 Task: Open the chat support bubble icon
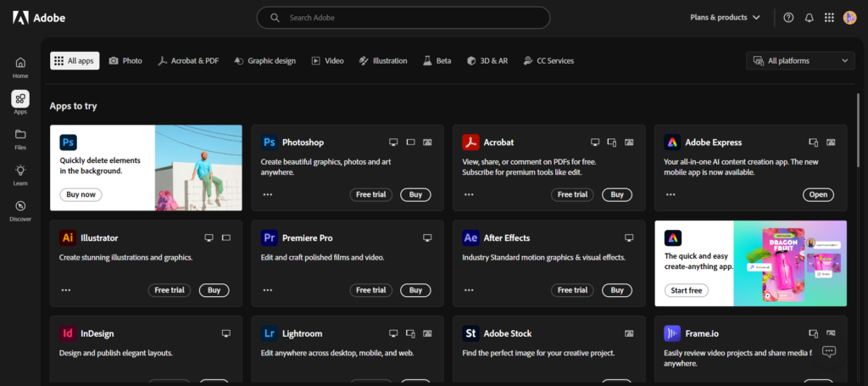point(829,351)
